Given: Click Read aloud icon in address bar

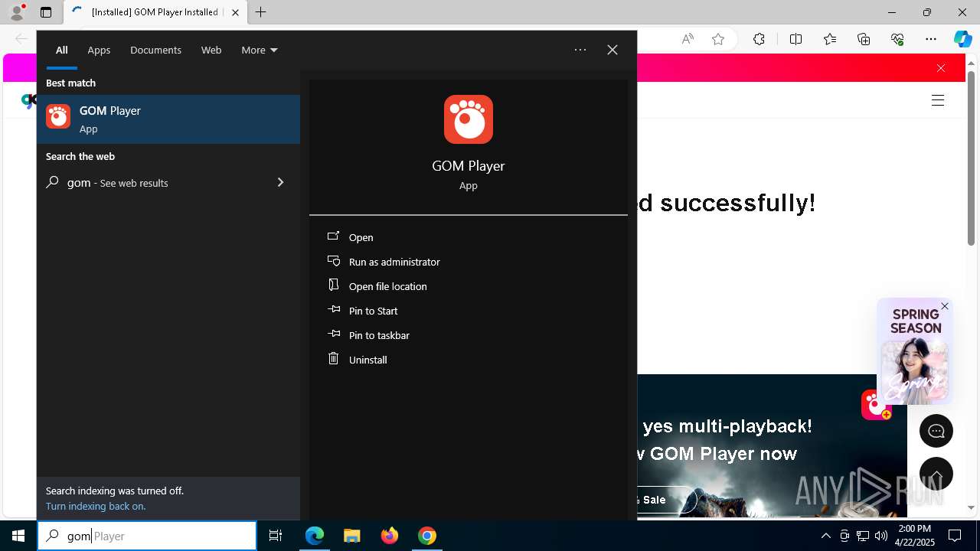Looking at the screenshot, I should pyautogui.click(x=688, y=39).
